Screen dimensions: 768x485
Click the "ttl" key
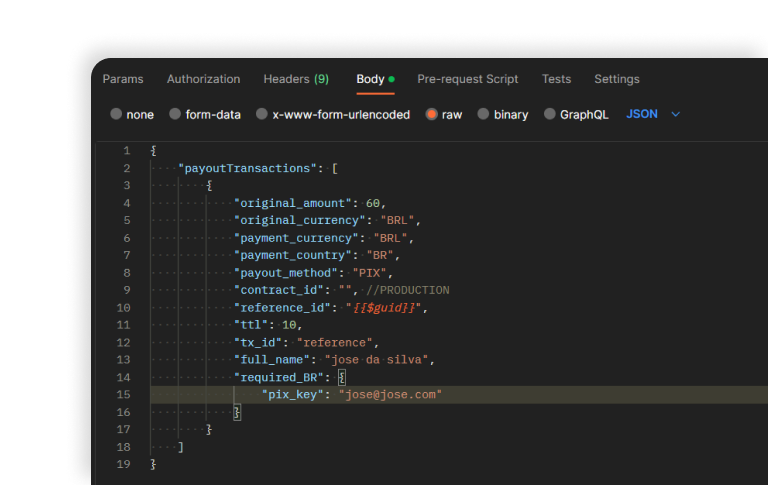(x=251, y=325)
